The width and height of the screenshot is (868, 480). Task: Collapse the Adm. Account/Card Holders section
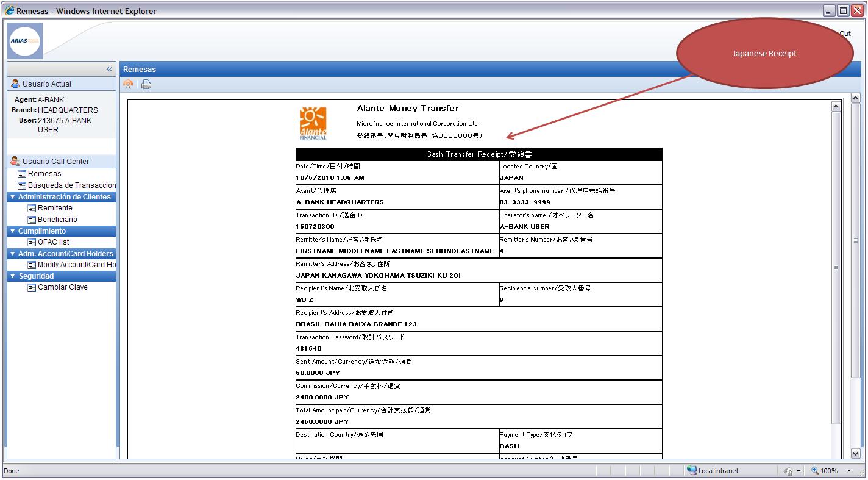pos(12,254)
